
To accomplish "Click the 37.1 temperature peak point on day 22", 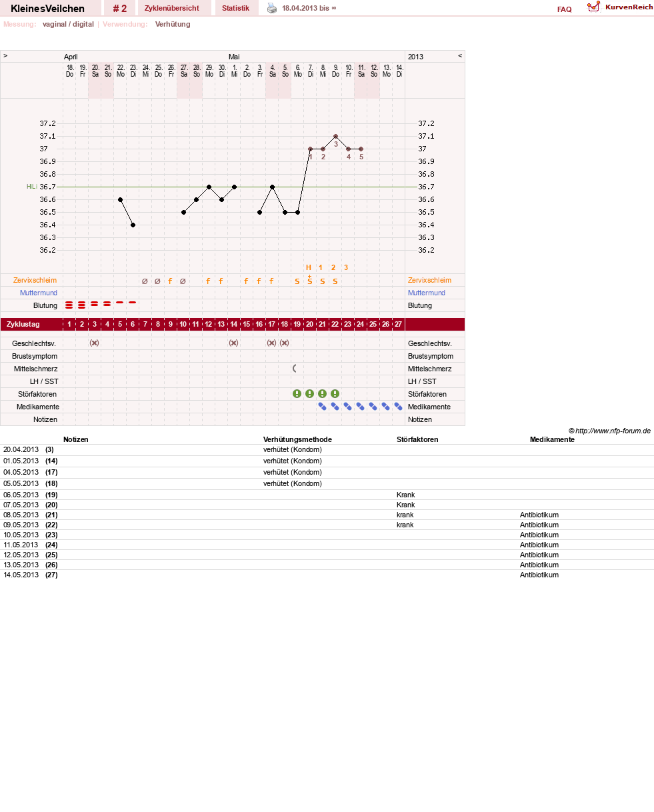I will click(x=335, y=136).
